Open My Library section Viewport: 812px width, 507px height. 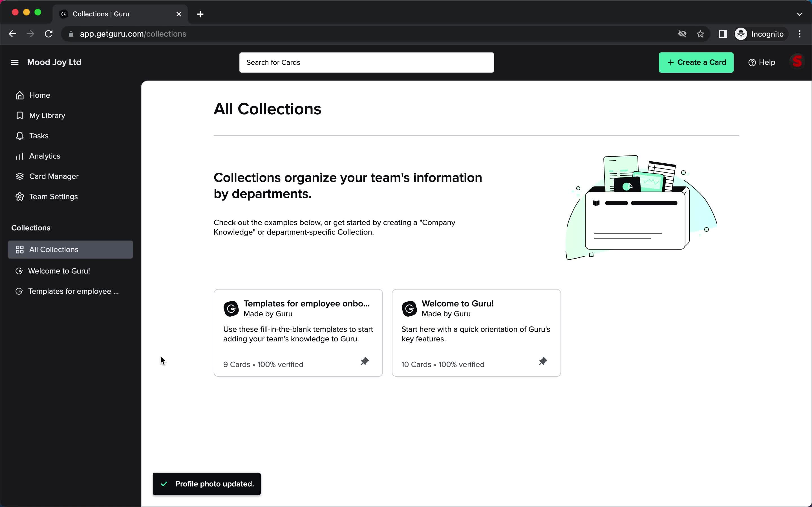pyautogui.click(x=47, y=115)
